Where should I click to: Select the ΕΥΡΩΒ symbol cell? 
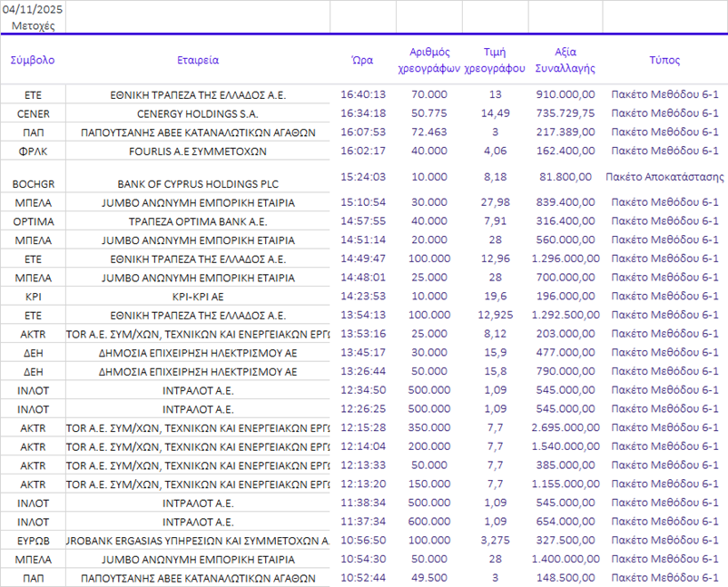tap(33, 540)
